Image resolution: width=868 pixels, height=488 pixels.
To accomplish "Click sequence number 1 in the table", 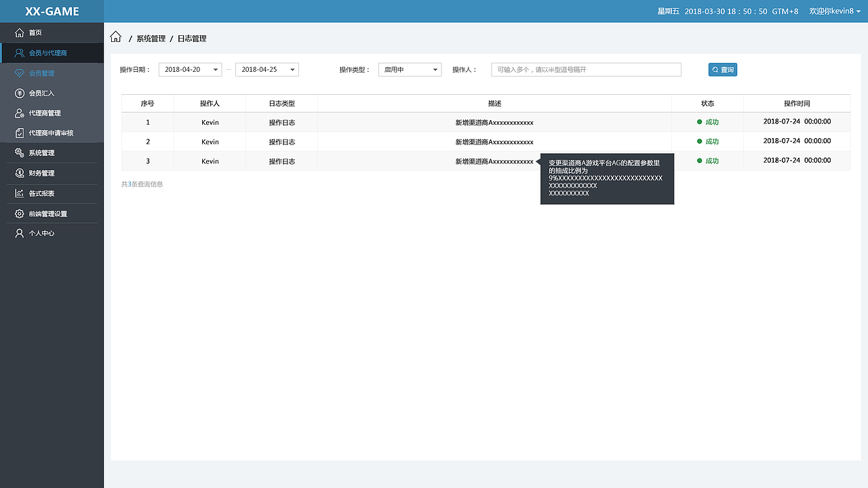I will [x=148, y=123].
